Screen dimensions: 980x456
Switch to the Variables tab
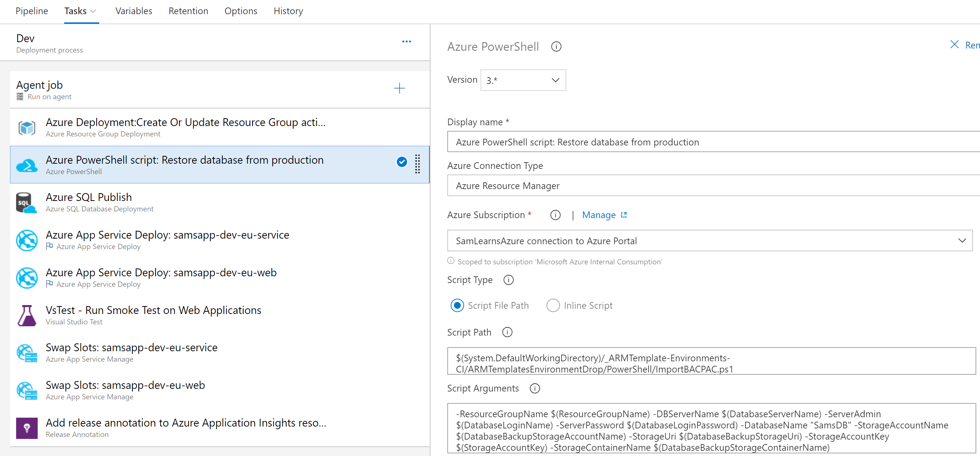click(134, 11)
